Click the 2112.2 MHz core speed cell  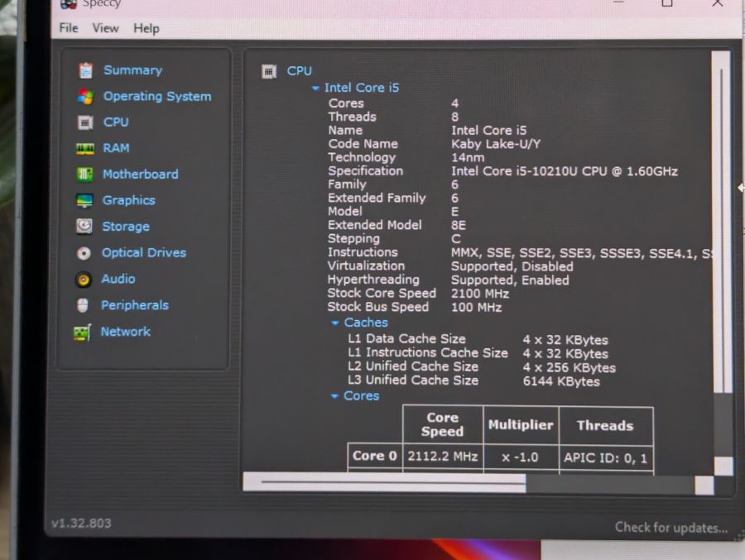tap(442, 457)
